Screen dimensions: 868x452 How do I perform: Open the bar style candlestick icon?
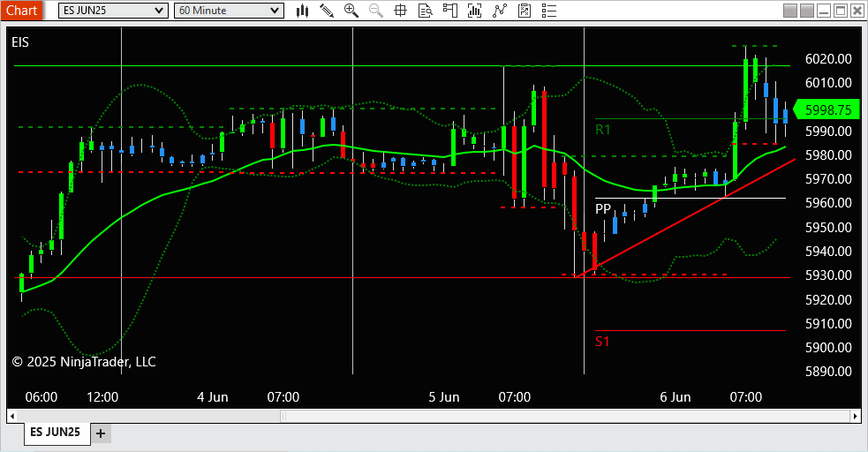click(302, 11)
